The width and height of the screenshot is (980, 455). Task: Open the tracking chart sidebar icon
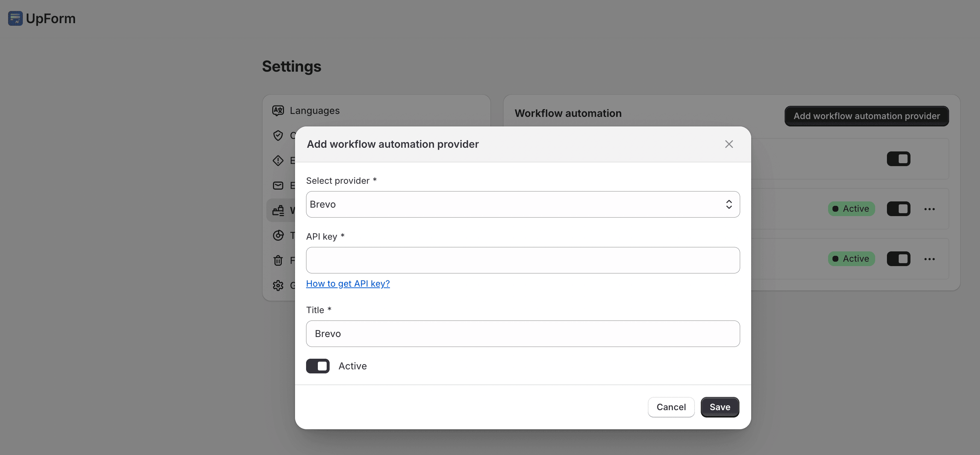coord(278,235)
